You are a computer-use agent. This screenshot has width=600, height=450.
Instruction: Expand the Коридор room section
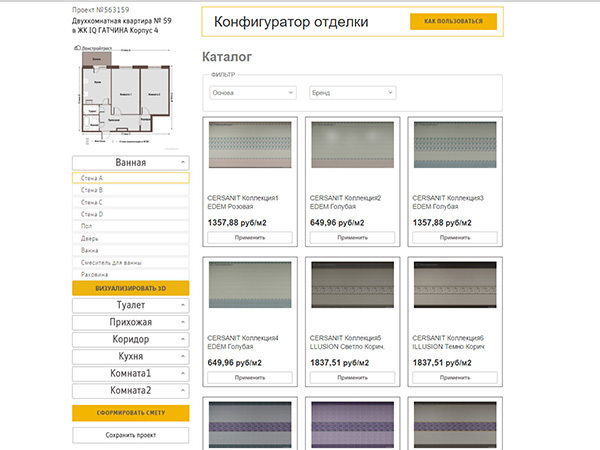130,339
